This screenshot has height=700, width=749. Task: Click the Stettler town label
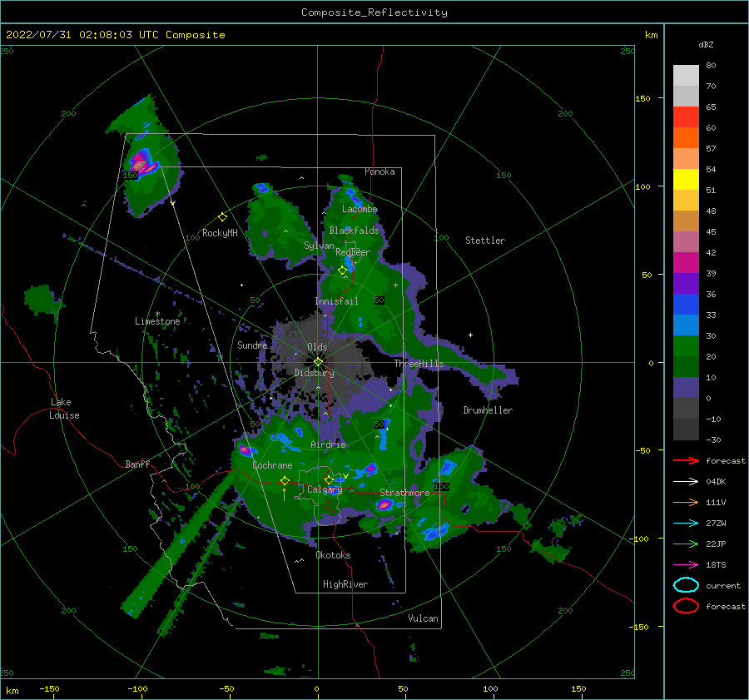click(x=485, y=241)
